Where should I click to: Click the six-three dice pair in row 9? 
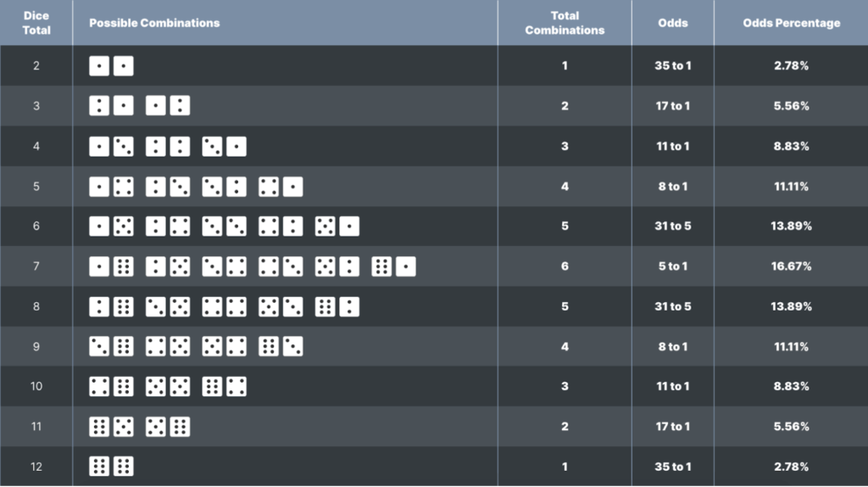(x=281, y=346)
